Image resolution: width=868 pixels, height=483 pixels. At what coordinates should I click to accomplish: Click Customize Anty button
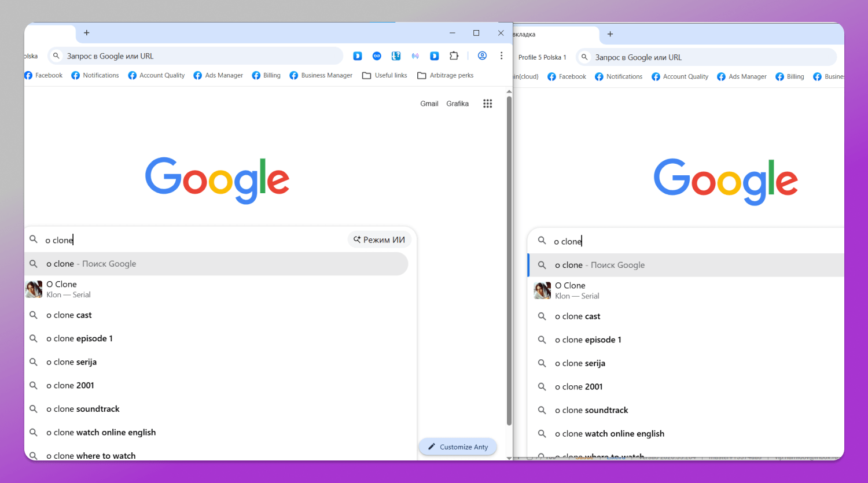point(458,447)
